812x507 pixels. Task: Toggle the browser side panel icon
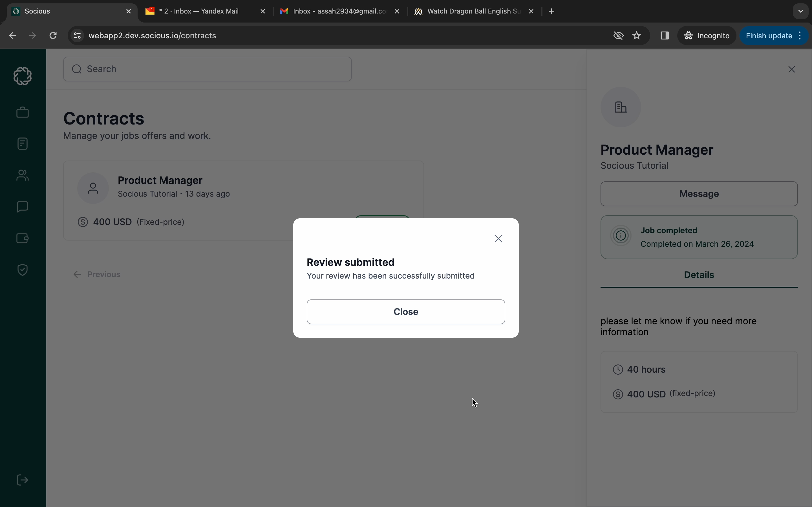[x=664, y=35]
